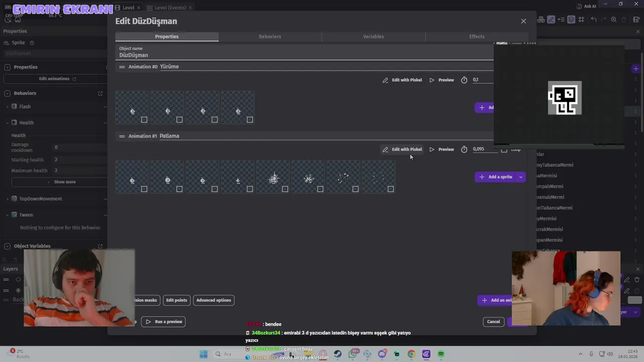
Task: Open the scene properties edit icon
Action: click(637, 20)
